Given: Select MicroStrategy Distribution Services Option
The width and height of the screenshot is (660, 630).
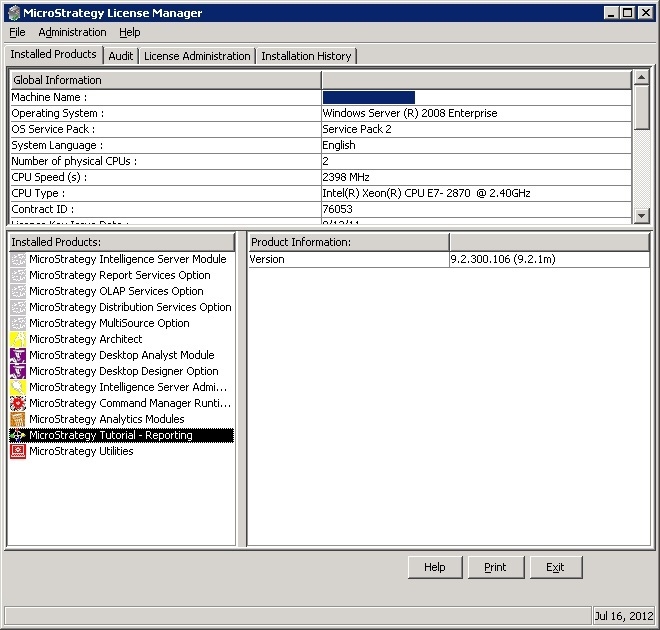Looking at the screenshot, I should pos(130,307).
